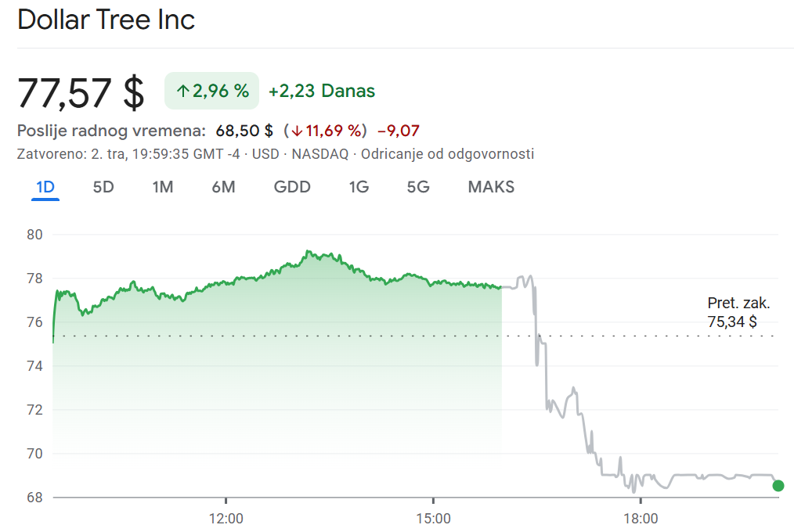Click the 15:00 mark on time axis
The height and width of the screenshot is (532, 794).
433,518
